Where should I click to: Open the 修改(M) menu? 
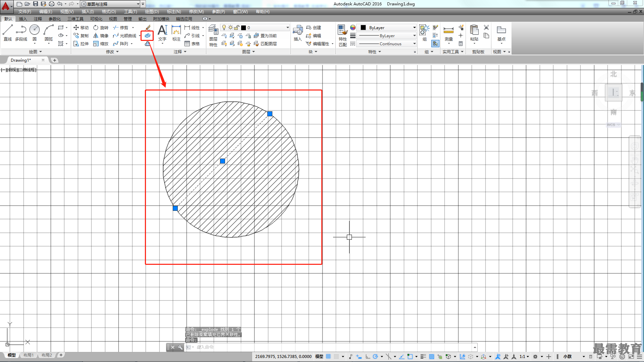(196, 11)
